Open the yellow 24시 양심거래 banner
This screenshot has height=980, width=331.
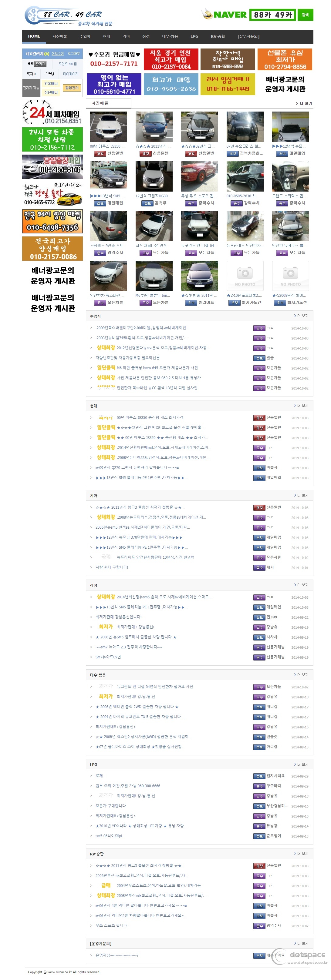coord(228,84)
